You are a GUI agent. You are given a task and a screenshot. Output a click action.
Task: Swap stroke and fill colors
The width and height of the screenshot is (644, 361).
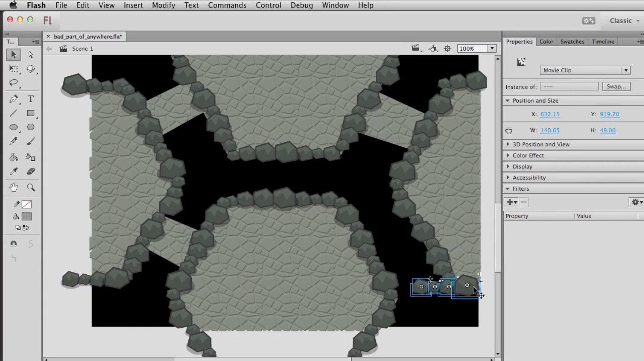(x=26, y=227)
